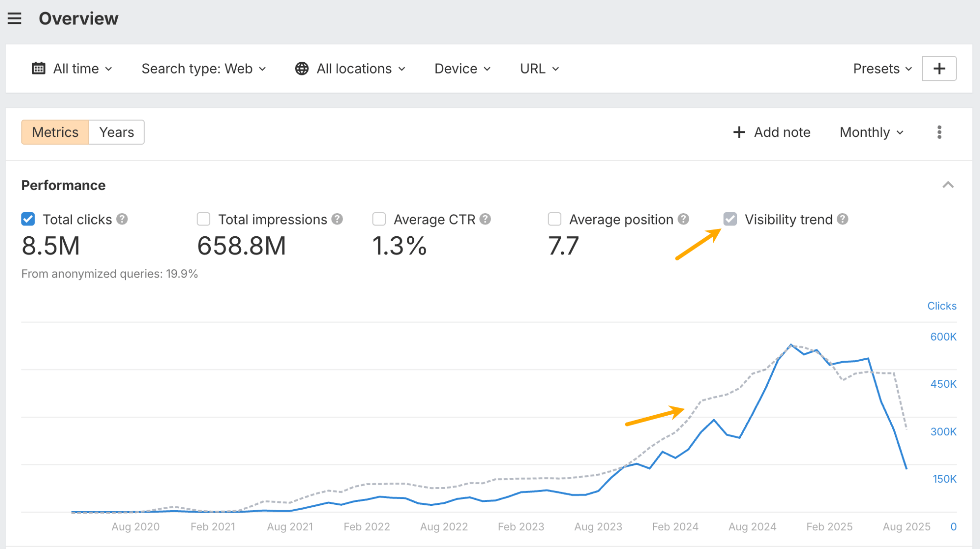Enable the Total impressions checkbox

(x=203, y=219)
